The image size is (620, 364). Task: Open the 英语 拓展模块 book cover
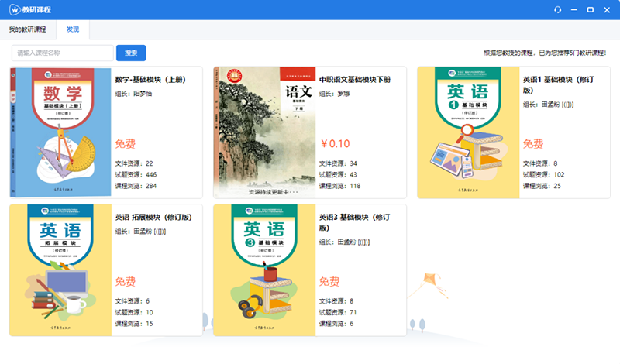60,270
